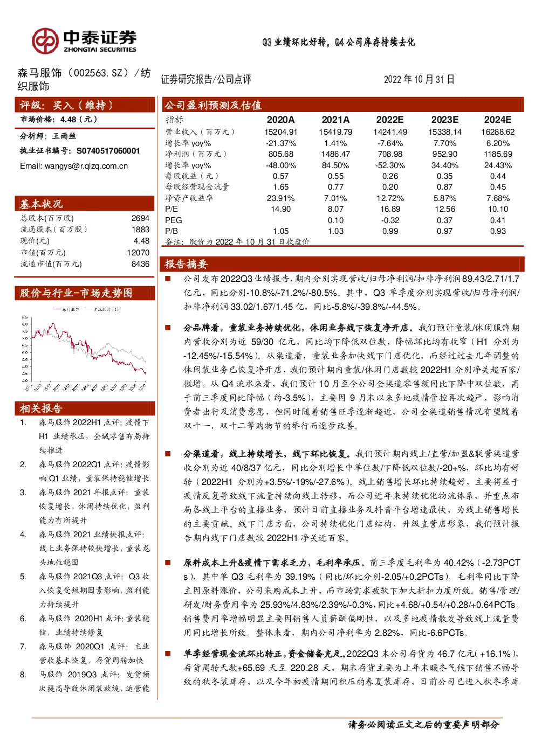Select circulating market value 8436
This screenshot has height=756, width=535.
(x=140, y=264)
